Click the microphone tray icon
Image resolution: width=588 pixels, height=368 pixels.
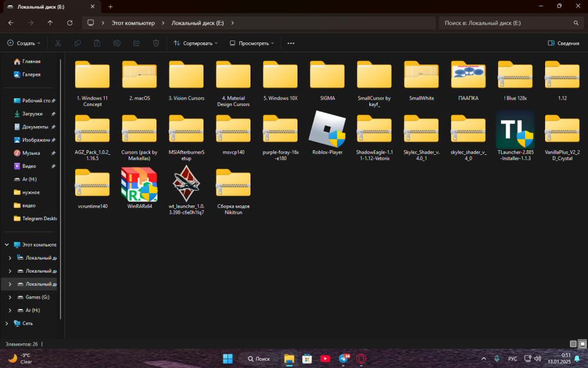(497, 359)
